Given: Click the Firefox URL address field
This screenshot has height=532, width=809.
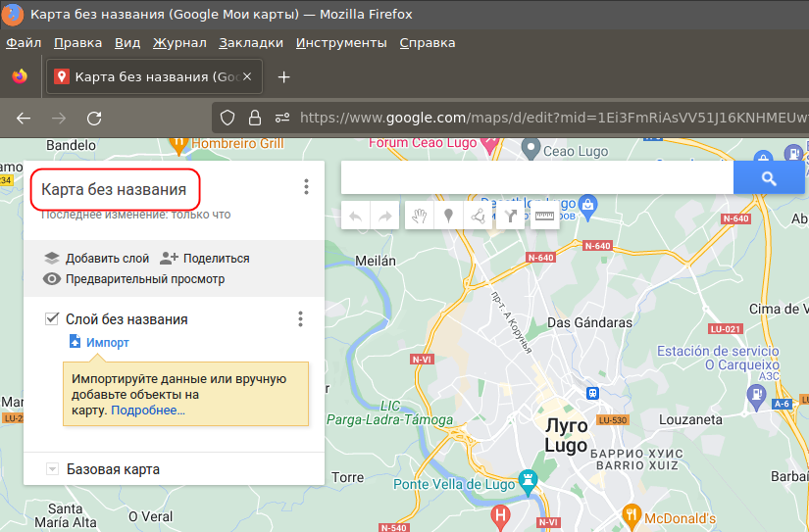Looking at the screenshot, I should (x=553, y=118).
